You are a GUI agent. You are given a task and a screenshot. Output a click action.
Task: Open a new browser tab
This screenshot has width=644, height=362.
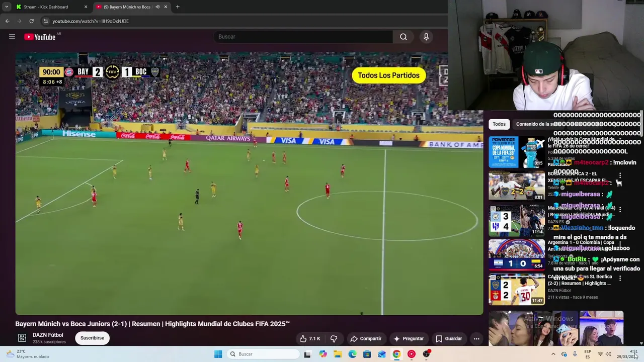click(178, 7)
